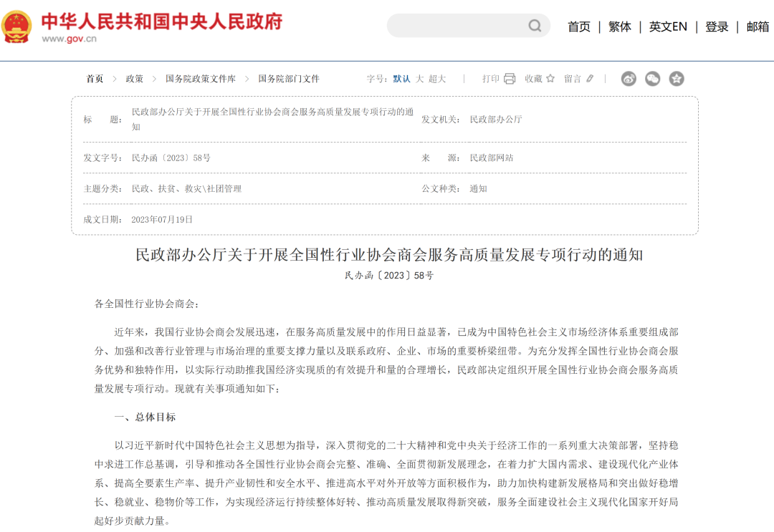Open 国务院政策文件库 breadcrumb

[x=201, y=79]
